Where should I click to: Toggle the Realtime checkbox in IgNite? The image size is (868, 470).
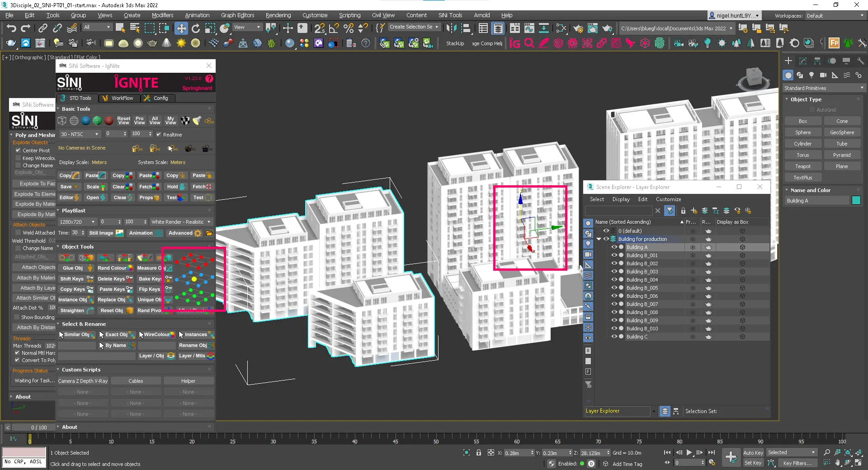[159, 134]
